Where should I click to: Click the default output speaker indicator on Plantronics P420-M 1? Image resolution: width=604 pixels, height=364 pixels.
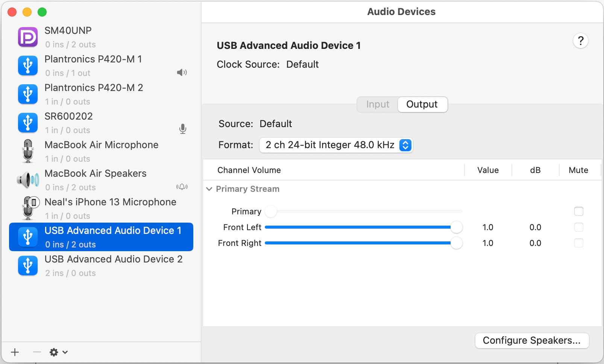182,73
